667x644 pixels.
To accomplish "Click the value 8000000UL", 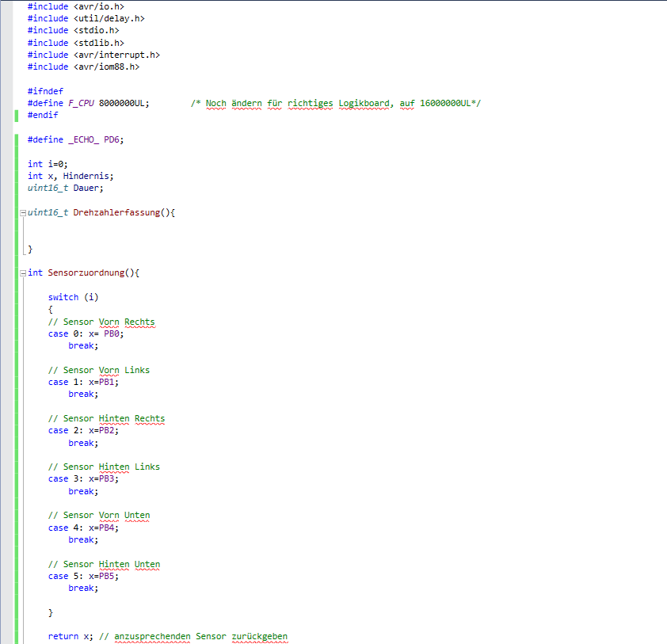I will click(x=122, y=103).
